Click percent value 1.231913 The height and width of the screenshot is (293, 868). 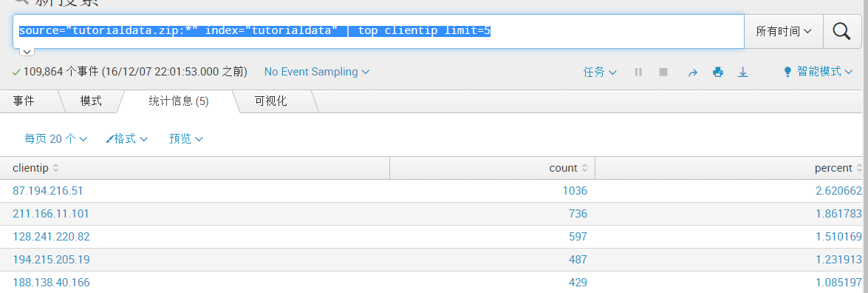[838, 260]
